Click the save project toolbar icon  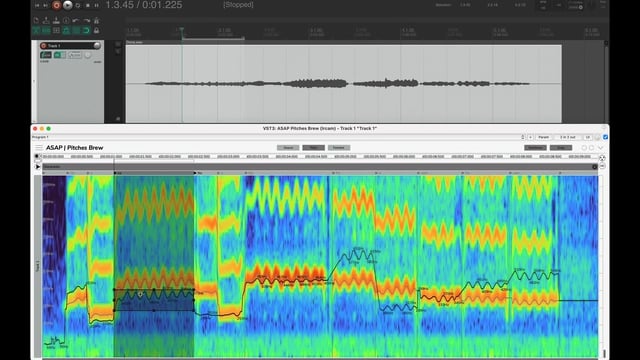pyautogui.click(x=56, y=20)
